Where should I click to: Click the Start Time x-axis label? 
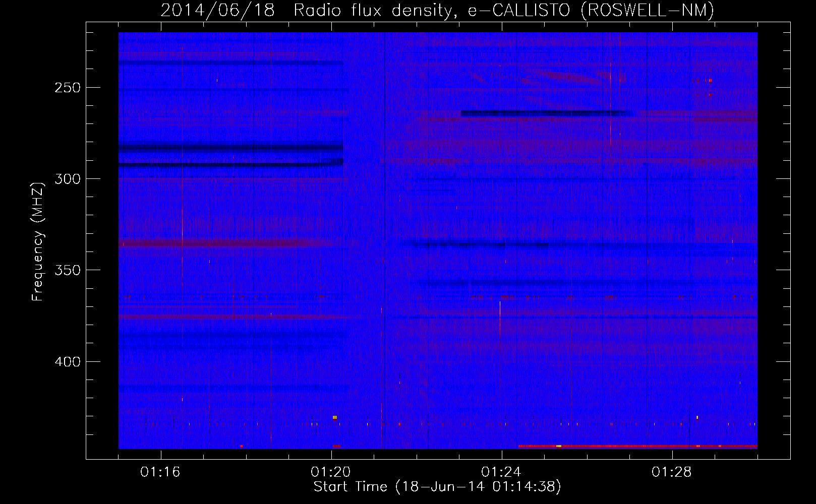coord(437,487)
